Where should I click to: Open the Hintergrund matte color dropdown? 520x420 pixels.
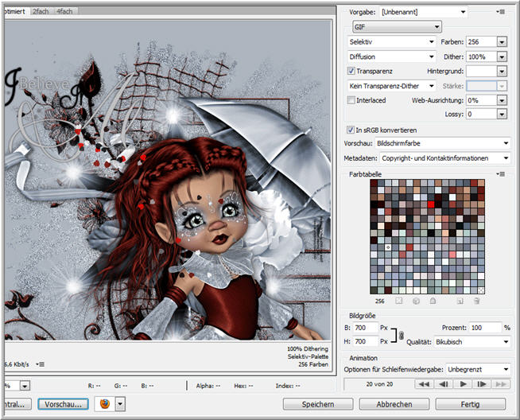(x=502, y=71)
